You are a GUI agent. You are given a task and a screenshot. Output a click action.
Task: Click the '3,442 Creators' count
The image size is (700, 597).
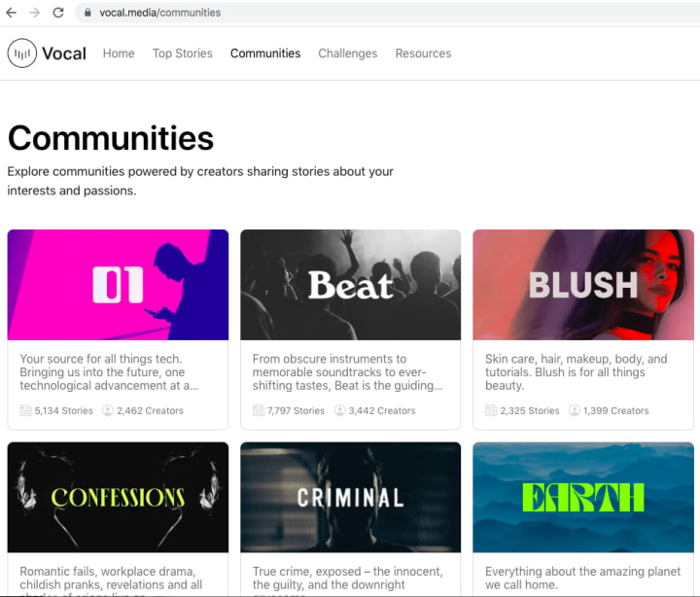pos(382,410)
